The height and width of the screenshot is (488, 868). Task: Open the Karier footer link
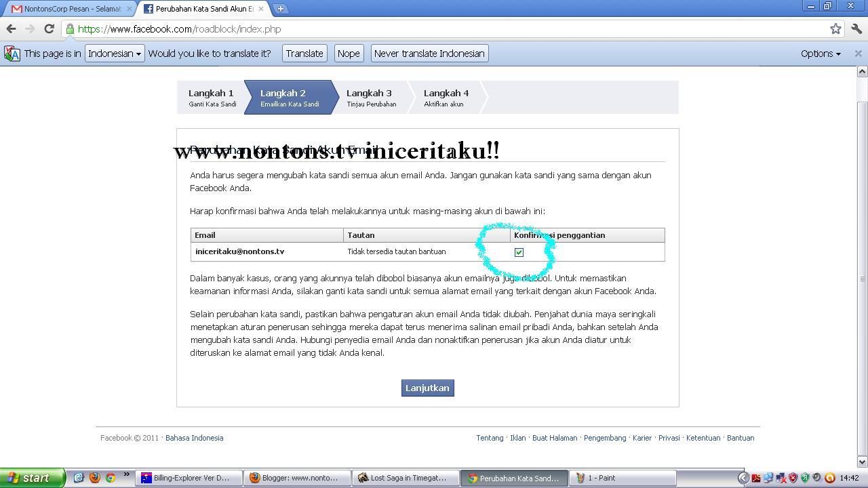click(x=642, y=438)
